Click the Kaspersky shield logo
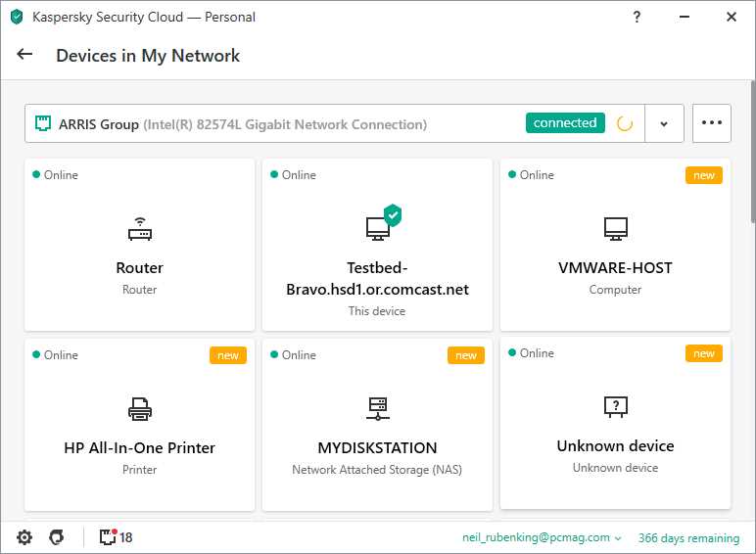Viewport: 756px width, 554px height. [x=17, y=17]
